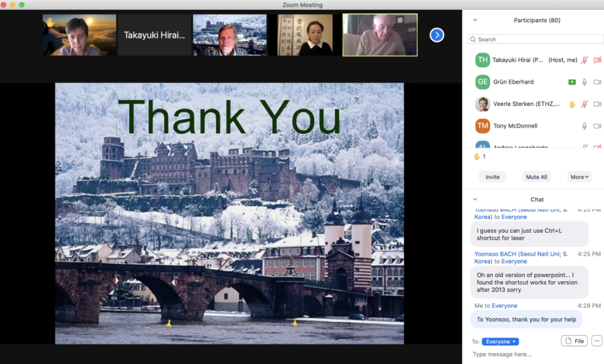Open the chat more options ellipsis
Viewport: 604px width, 364px height.
597,341
